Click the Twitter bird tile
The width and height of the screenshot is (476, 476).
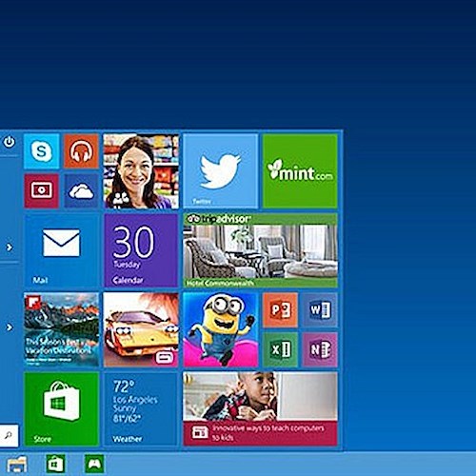tap(221, 171)
